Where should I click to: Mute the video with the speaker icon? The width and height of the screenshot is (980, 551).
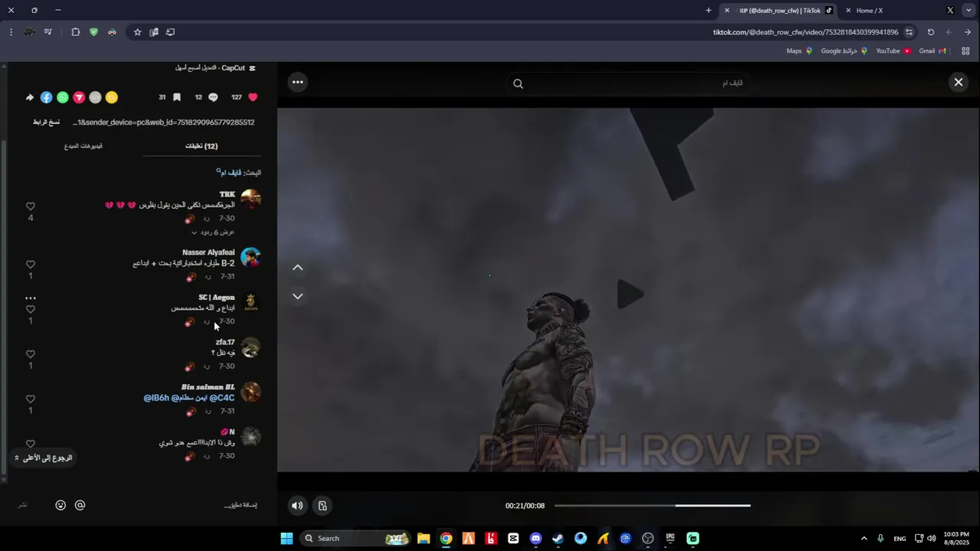tap(298, 505)
